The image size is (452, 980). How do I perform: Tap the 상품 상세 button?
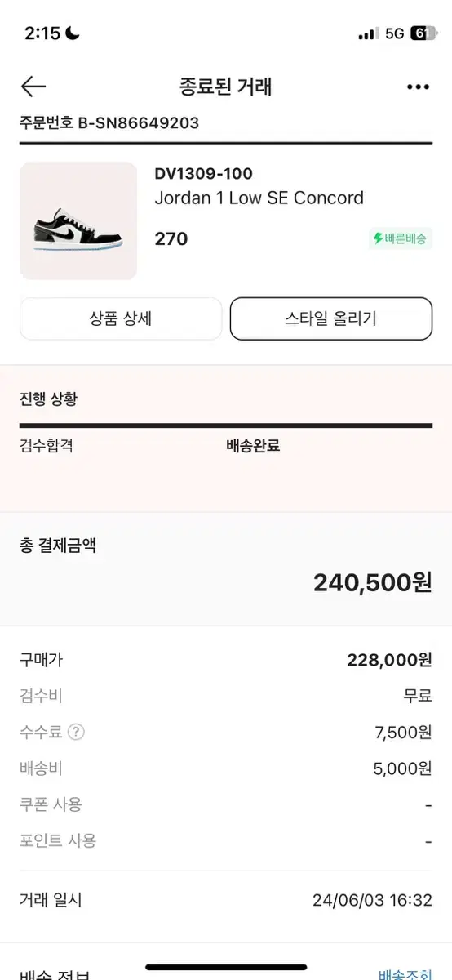121,318
